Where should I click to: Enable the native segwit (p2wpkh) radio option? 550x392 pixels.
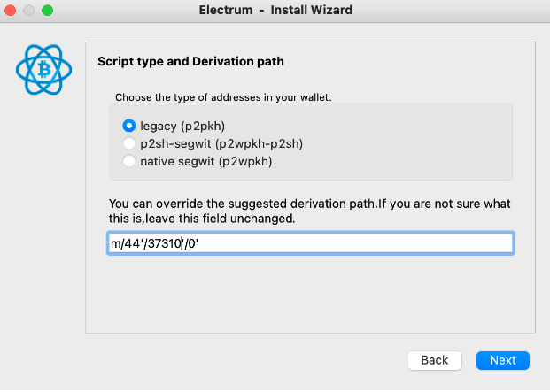(x=129, y=161)
